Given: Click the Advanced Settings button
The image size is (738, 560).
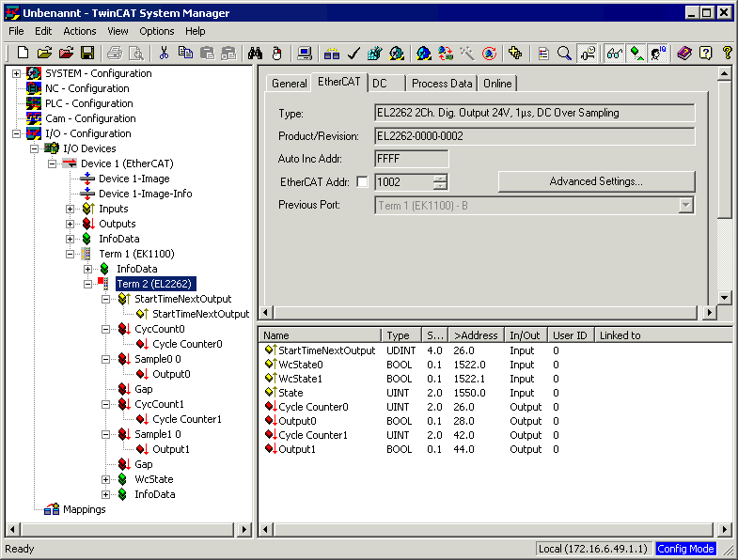Looking at the screenshot, I should [x=596, y=181].
